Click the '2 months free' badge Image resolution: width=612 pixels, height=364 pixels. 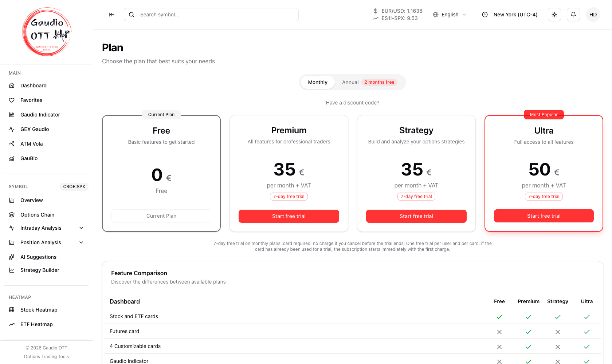pyautogui.click(x=379, y=82)
